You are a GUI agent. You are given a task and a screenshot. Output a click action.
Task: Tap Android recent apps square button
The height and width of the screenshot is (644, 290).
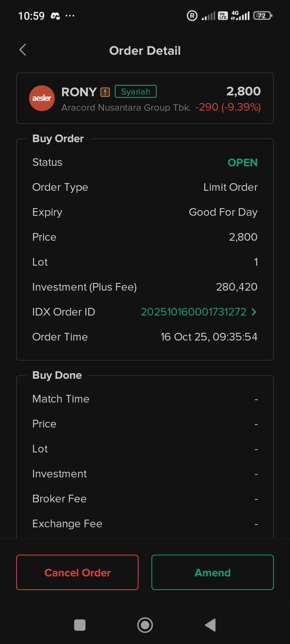[80, 625]
